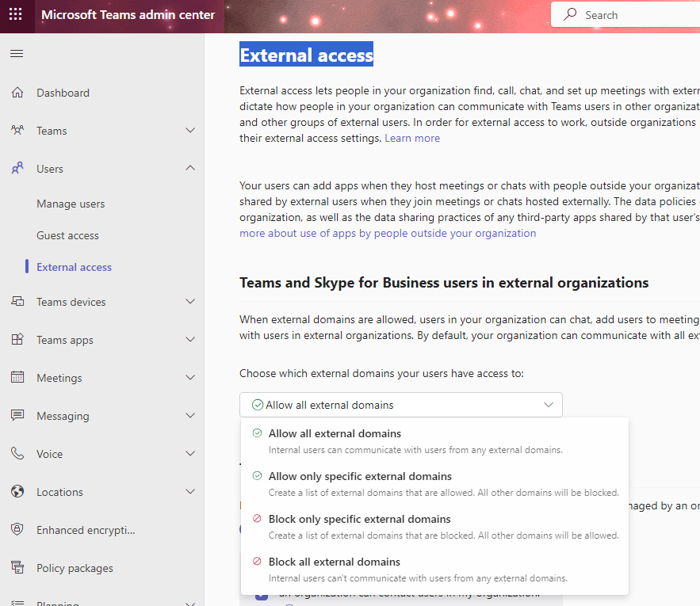This screenshot has width=700, height=606.
Task: Open Enhanced encryption policies item
Action: pyautogui.click(x=86, y=530)
